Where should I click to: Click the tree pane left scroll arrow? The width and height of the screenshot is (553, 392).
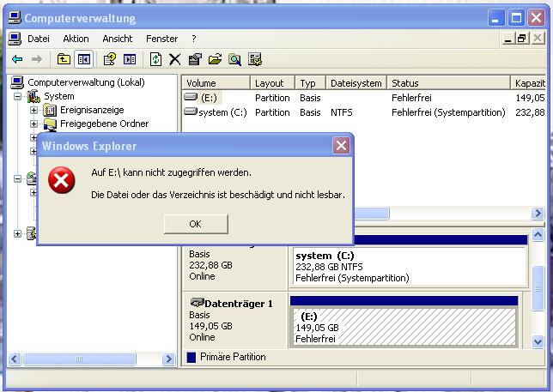pos(15,359)
